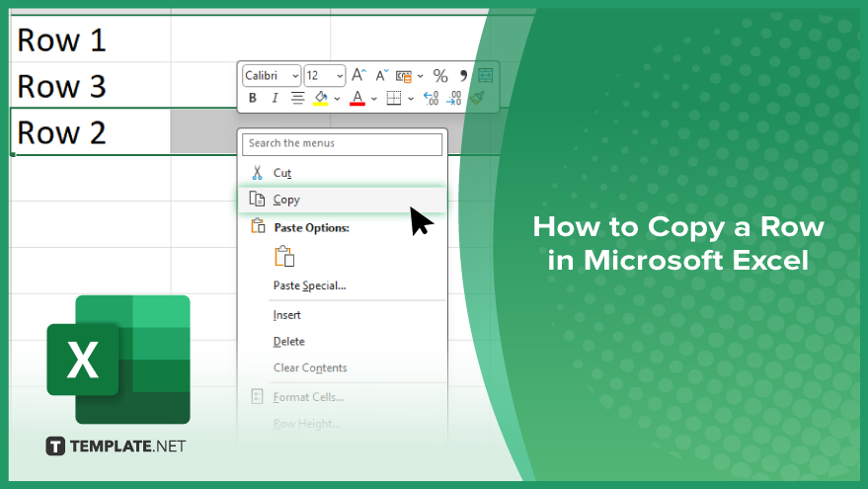The height and width of the screenshot is (489, 868).
Task: Open the Calibri font name dropdown
Action: [x=272, y=76]
